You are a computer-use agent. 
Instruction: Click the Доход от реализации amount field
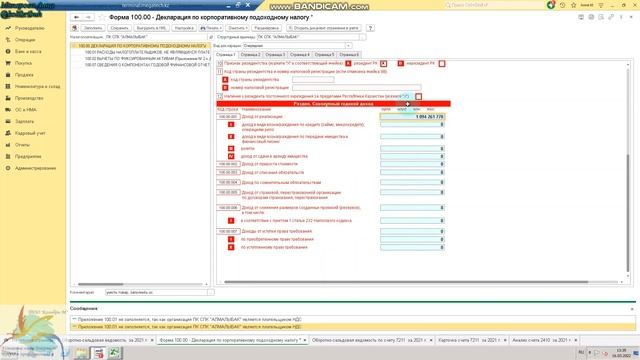(412, 117)
